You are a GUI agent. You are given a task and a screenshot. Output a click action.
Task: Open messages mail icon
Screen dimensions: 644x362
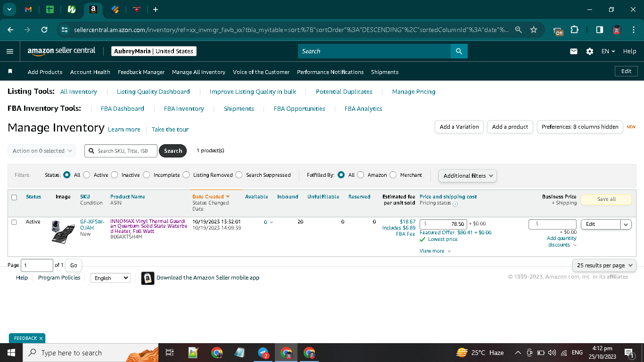click(574, 51)
